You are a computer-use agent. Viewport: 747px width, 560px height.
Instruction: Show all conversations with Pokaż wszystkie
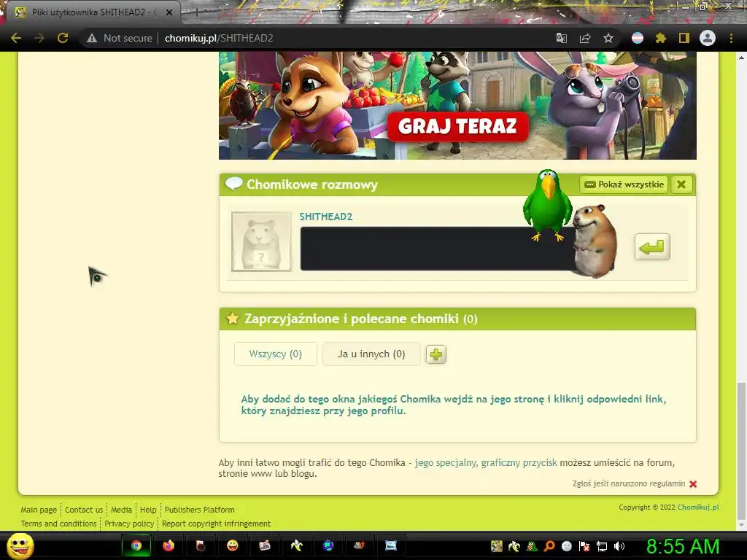click(x=624, y=184)
